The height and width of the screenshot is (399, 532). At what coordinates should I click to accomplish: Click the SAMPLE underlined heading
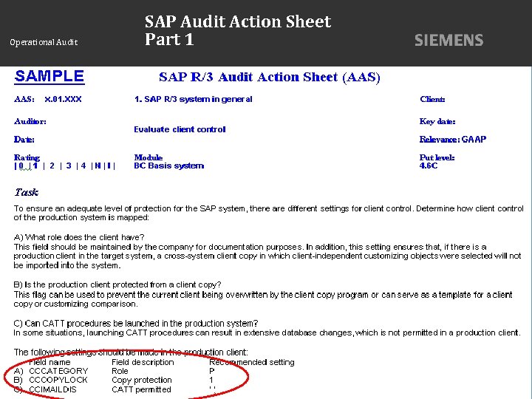pyautogui.click(x=50, y=76)
